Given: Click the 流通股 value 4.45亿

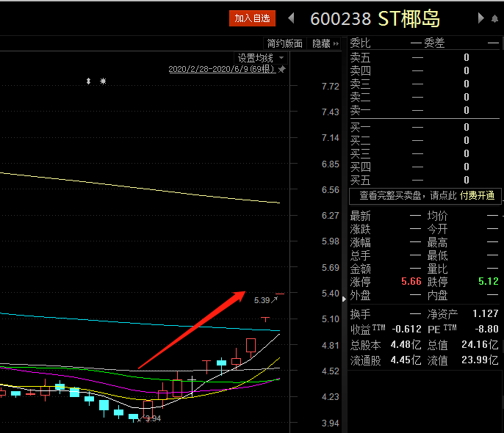Looking at the screenshot, I should pyautogui.click(x=406, y=360).
